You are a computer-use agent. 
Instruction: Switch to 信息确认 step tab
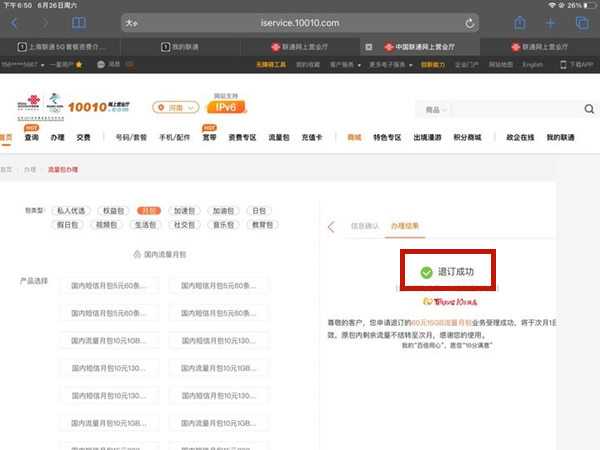pos(365,227)
